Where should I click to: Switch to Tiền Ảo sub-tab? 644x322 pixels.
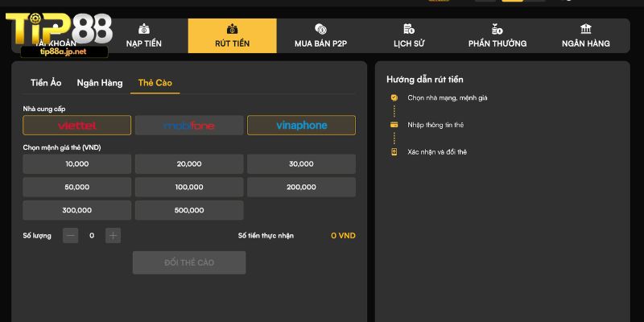coord(46,83)
